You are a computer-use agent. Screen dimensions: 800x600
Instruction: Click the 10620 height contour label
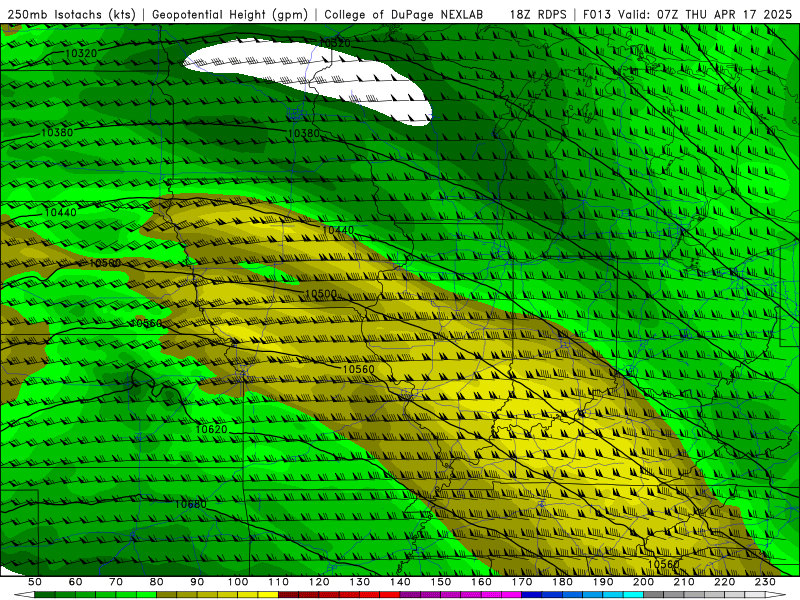(x=211, y=430)
